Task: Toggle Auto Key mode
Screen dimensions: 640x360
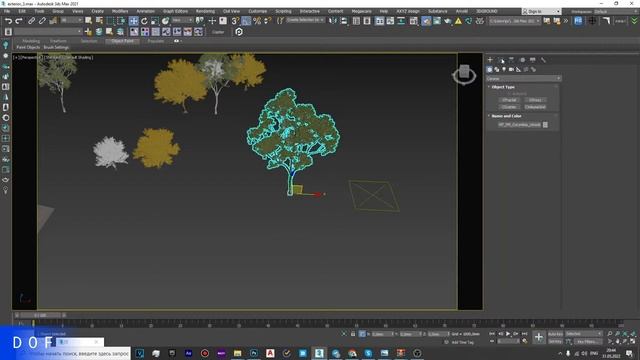Action: click(x=555, y=334)
